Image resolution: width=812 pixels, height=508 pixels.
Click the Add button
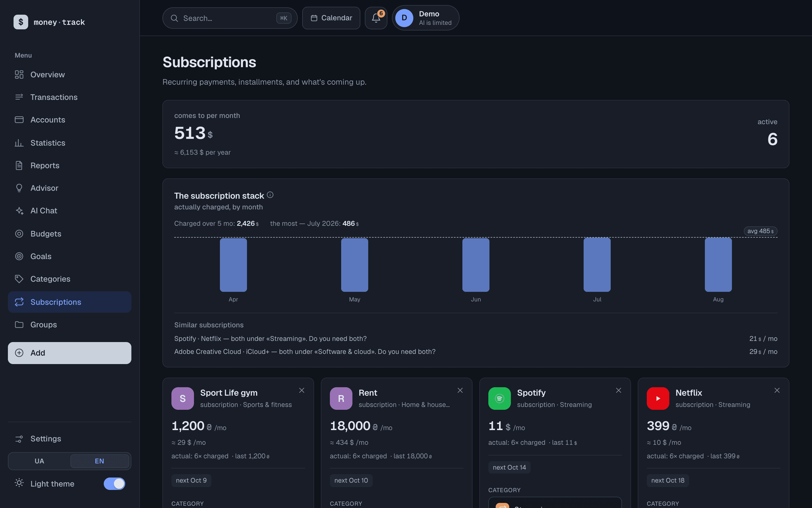click(69, 353)
